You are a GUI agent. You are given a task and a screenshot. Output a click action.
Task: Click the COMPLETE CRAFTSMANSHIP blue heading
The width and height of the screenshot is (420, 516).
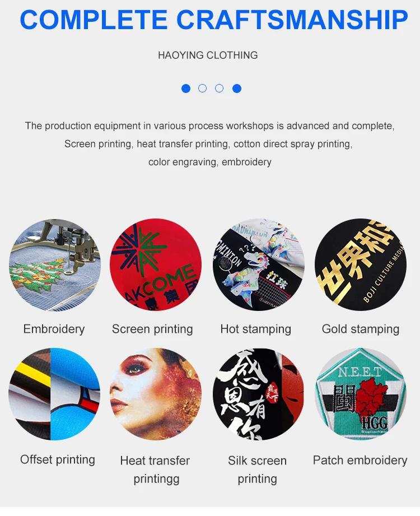click(214, 20)
